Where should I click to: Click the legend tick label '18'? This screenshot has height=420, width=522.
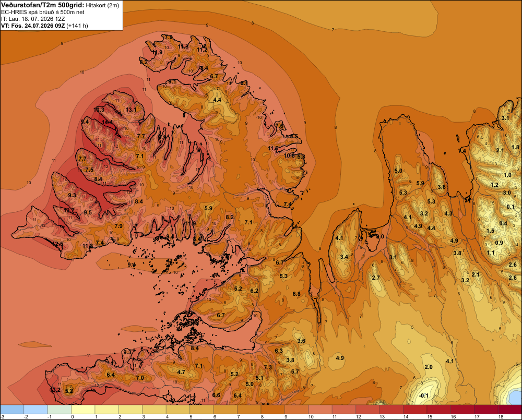[x=501, y=417]
